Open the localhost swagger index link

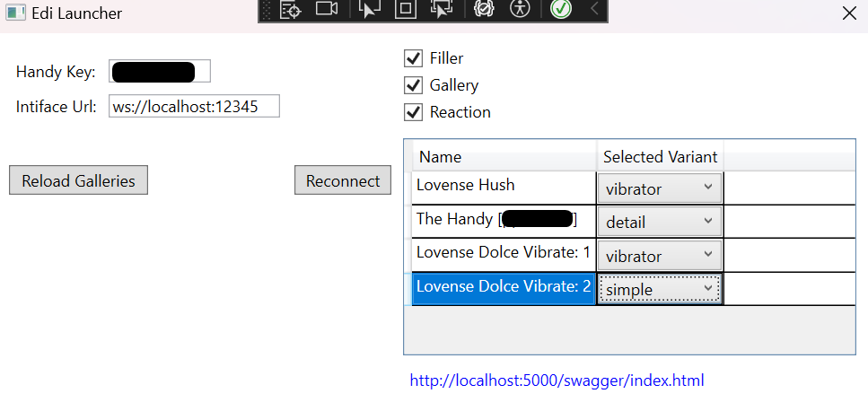point(557,380)
